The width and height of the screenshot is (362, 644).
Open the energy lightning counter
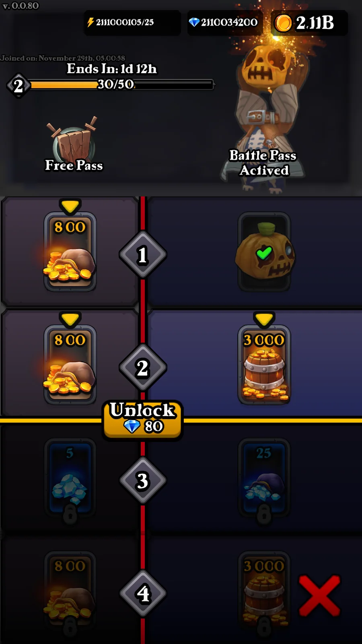pyautogui.click(x=132, y=23)
